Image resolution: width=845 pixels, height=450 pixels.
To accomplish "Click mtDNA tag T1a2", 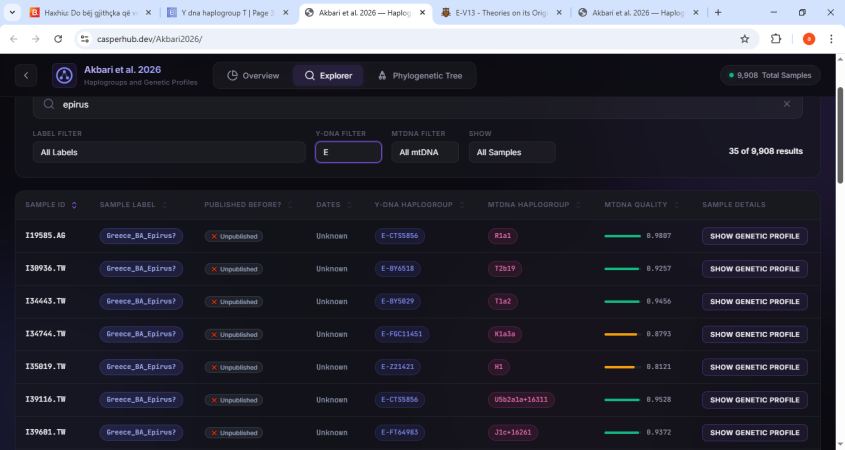I will pyautogui.click(x=503, y=302).
